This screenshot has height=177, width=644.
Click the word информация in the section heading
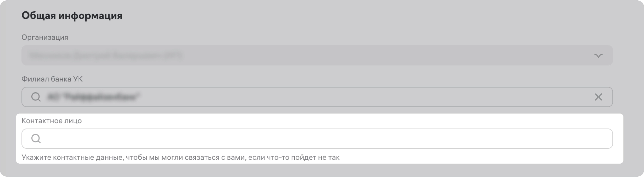90,15
